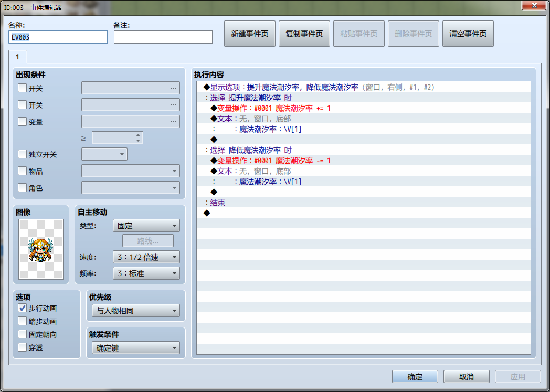Open the 变量 selector ellipsis field

tap(131, 122)
